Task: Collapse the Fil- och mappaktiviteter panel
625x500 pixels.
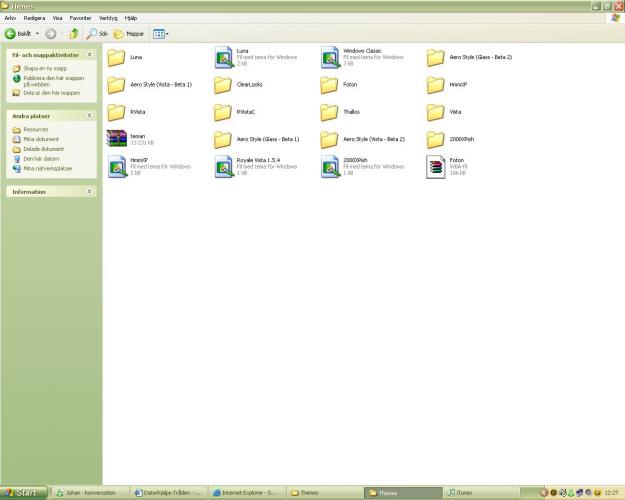Action: 90,54
